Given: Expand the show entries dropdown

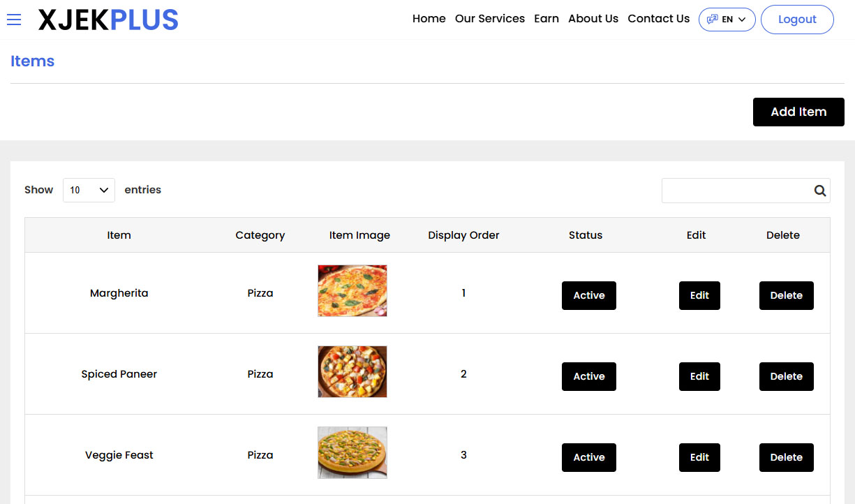Looking at the screenshot, I should pyautogui.click(x=89, y=190).
